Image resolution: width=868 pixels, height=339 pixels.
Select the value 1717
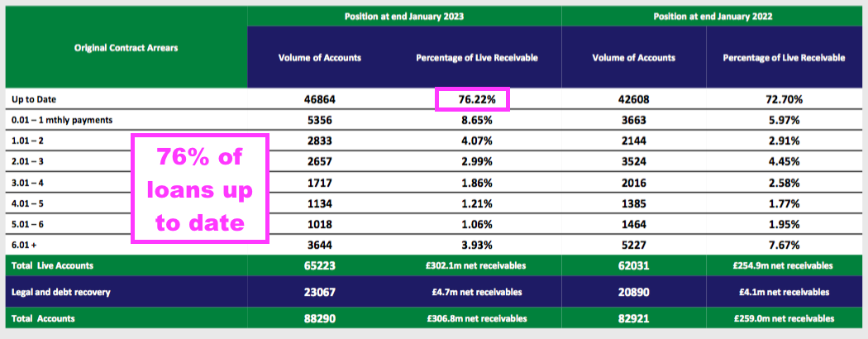click(320, 183)
